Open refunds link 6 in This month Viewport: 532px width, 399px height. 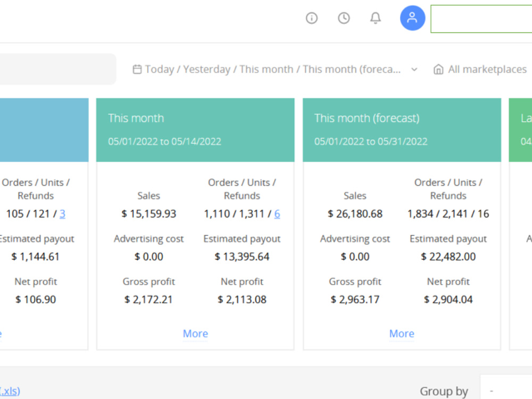277,214
